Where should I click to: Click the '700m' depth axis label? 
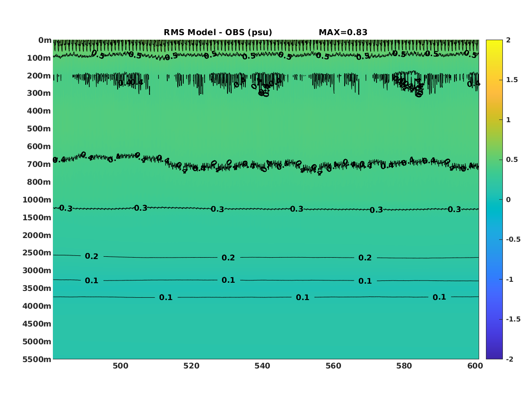click(x=39, y=164)
